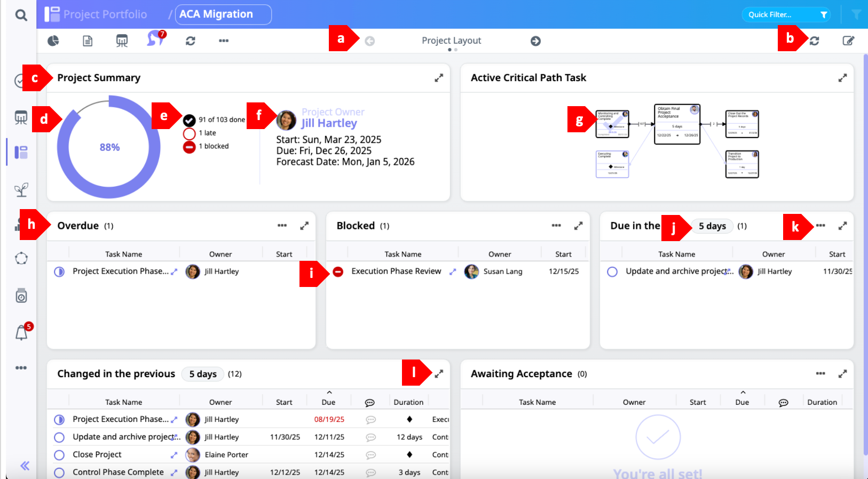Viewport: 868px width, 479px height.
Task: Open the presentation board icon in toolbar
Action: 122,41
